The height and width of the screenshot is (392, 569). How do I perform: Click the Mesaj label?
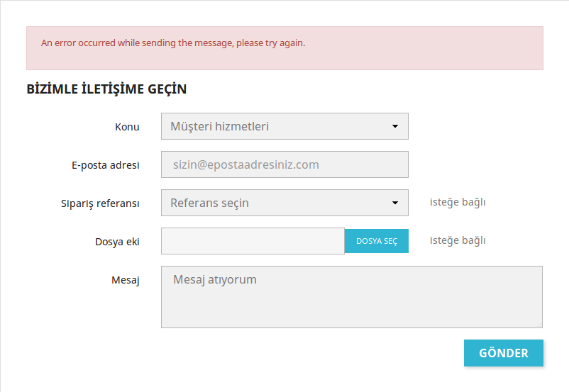point(125,280)
